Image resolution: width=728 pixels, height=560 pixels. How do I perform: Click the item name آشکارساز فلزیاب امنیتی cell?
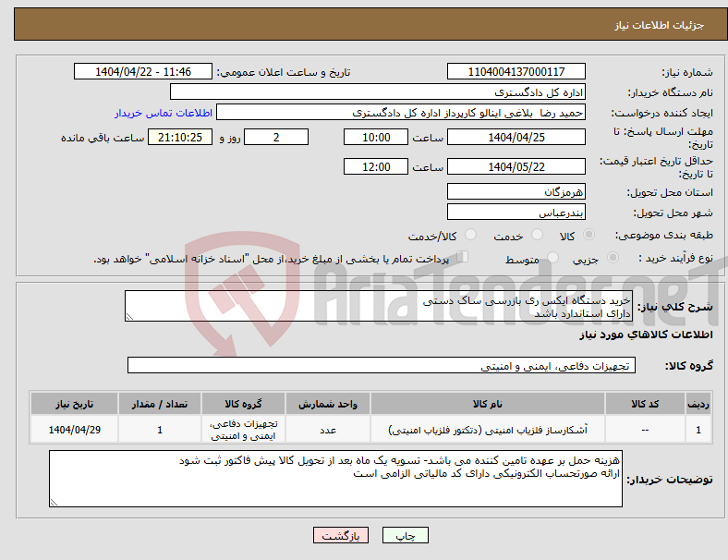click(488, 430)
